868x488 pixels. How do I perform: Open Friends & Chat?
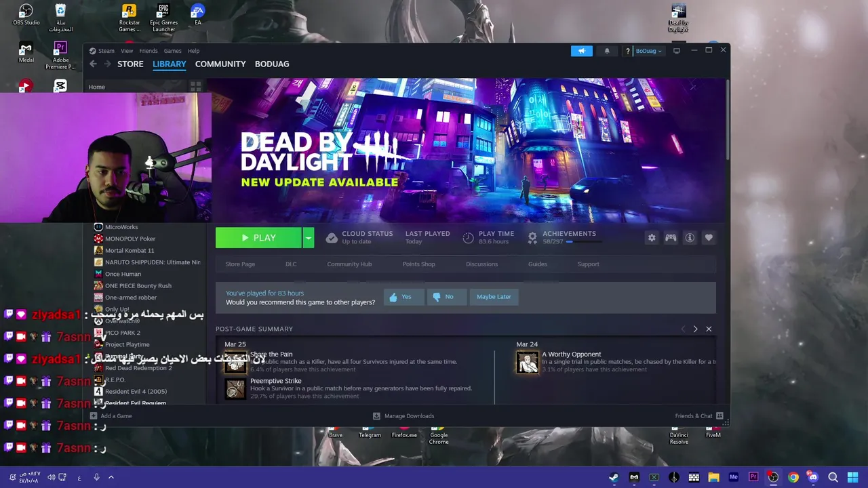click(x=698, y=416)
